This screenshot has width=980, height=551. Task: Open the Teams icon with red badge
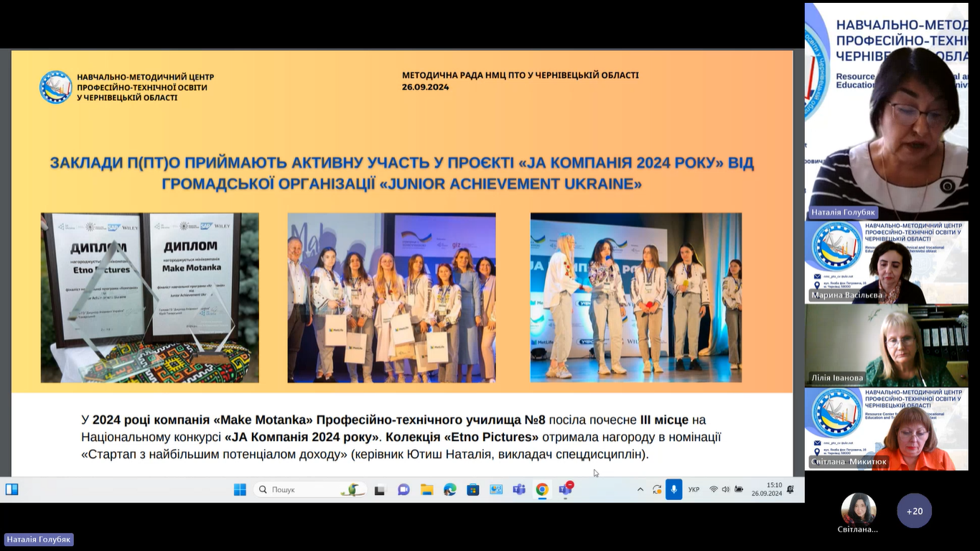point(566,490)
